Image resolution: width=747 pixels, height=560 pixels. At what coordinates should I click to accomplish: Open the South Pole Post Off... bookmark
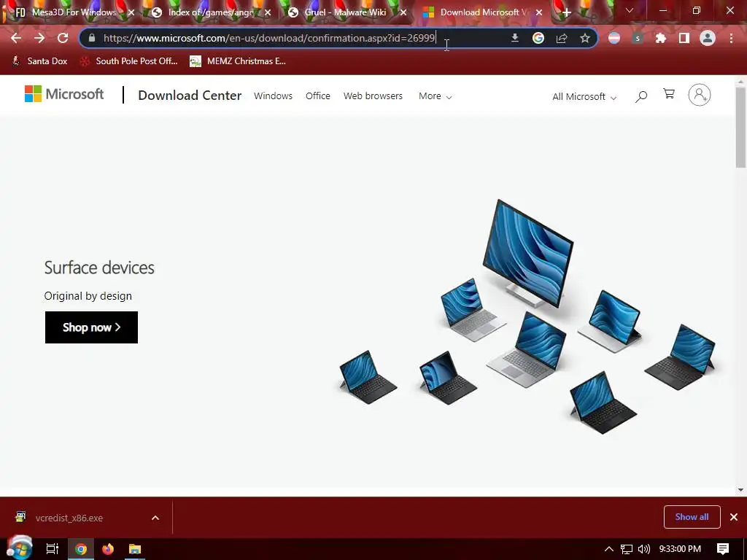128,61
